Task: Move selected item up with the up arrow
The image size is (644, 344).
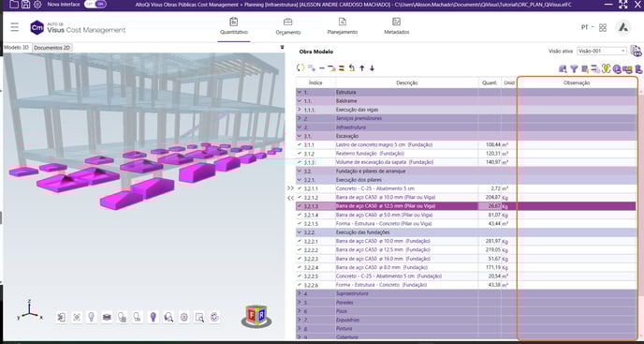Action: point(362,67)
